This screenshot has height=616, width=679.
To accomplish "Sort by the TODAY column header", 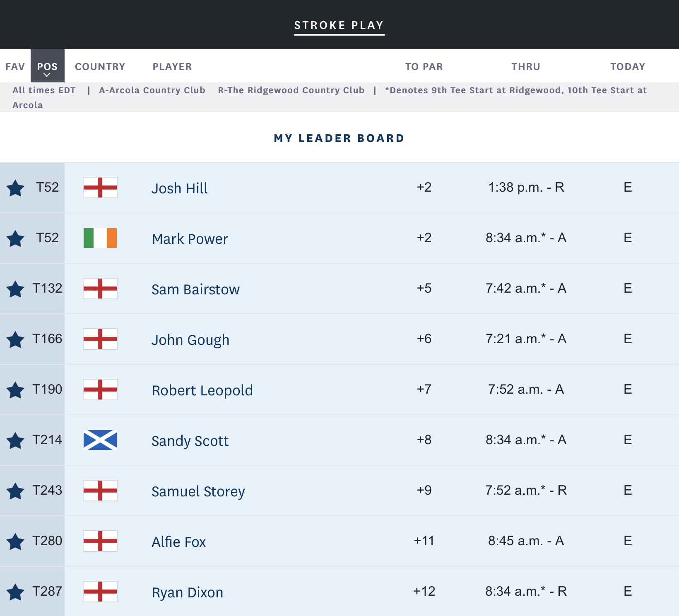I will tap(628, 67).
